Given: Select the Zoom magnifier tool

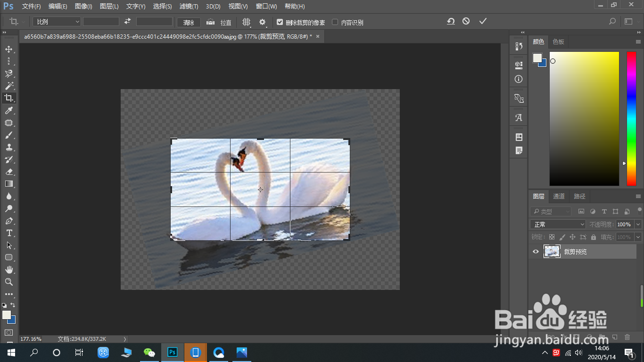Looking at the screenshot, I should pos(8,282).
